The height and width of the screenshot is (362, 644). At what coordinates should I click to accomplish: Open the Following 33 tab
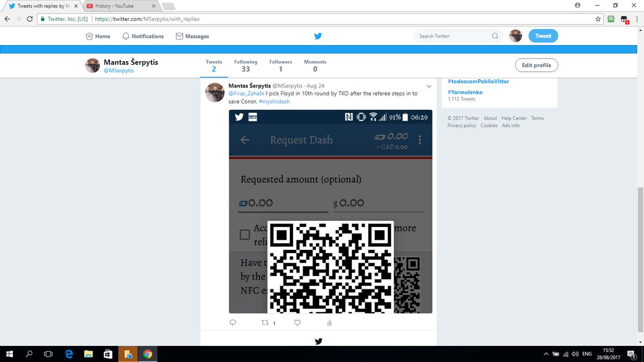point(245,65)
